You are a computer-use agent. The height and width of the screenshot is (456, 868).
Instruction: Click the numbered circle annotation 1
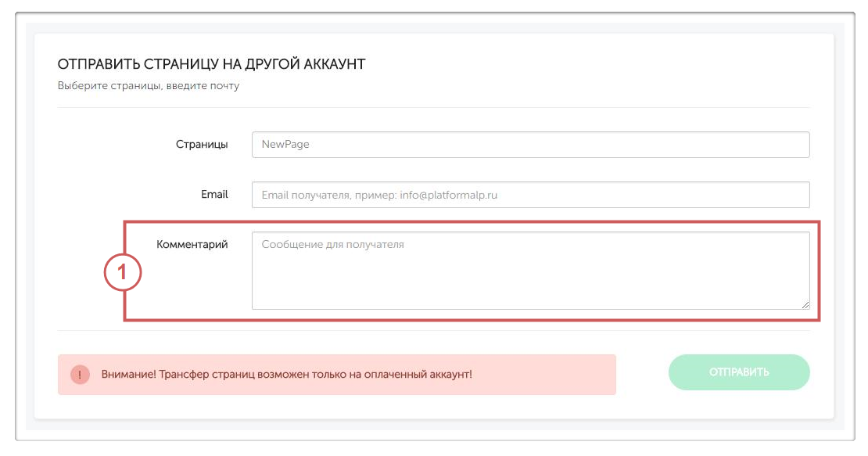123,275
